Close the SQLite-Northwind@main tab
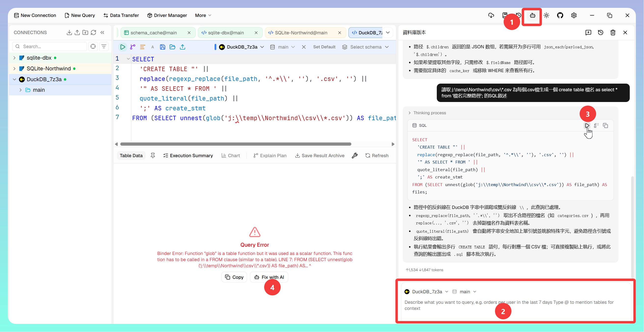644x332 pixels. point(340,33)
